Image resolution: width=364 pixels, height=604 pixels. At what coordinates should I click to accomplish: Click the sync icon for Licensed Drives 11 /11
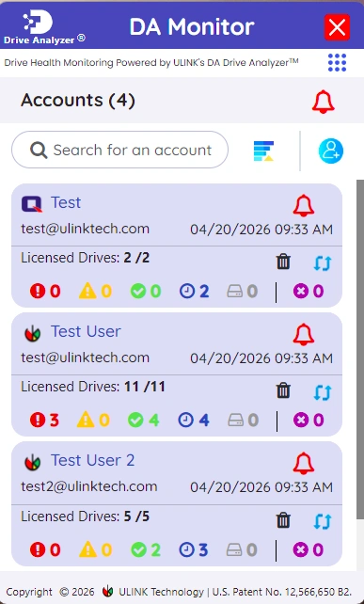tap(322, 392)
